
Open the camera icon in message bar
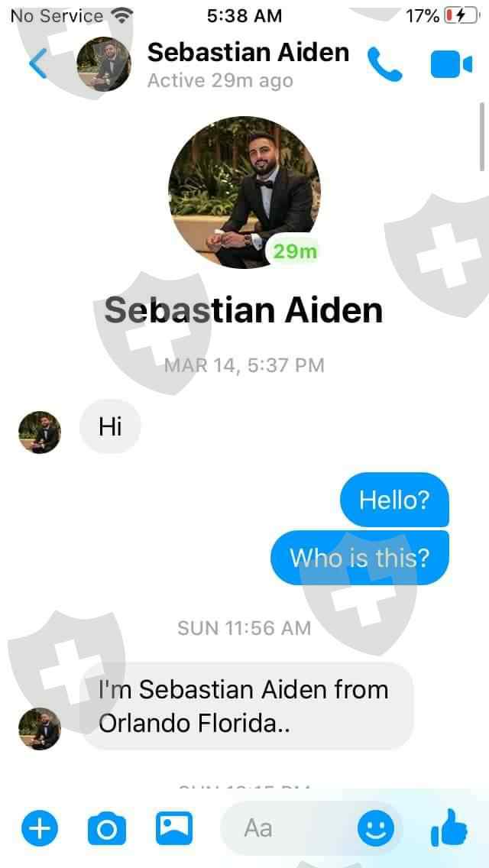tap(107, 829)
